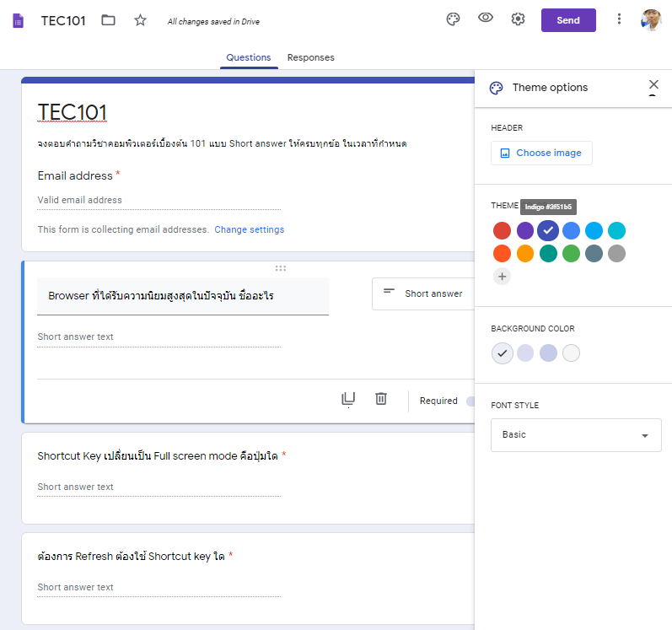Close the Theme options panel
This screenshot has width=672, height=630.
[653, 84]
